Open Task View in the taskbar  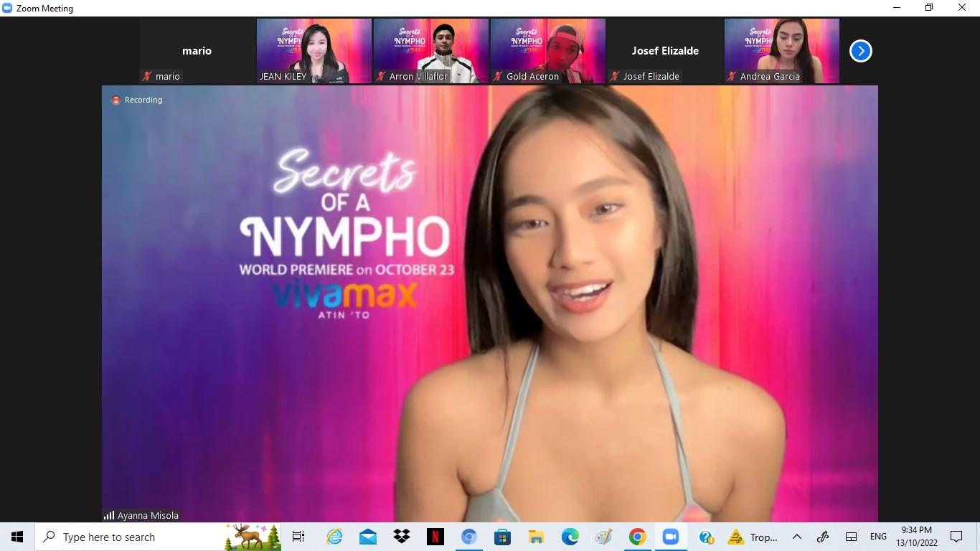pos(298,537)
